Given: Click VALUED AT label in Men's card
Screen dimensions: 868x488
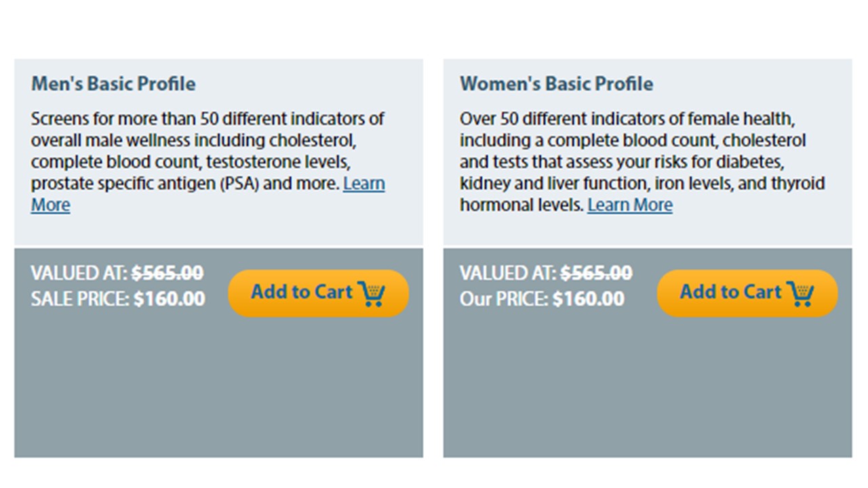Looking at the screenshot, I should click(x=79, y=273).
